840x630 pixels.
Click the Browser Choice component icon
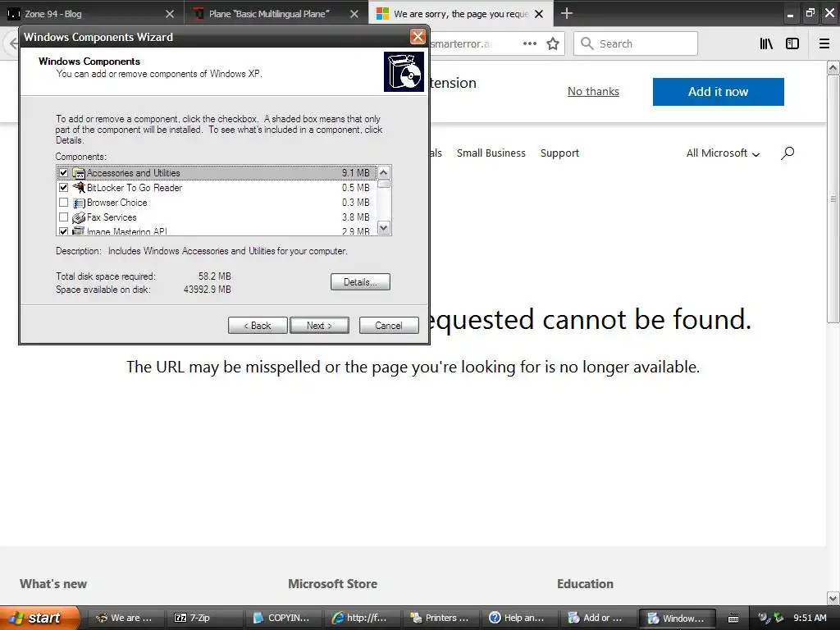(x=79, y=203)
